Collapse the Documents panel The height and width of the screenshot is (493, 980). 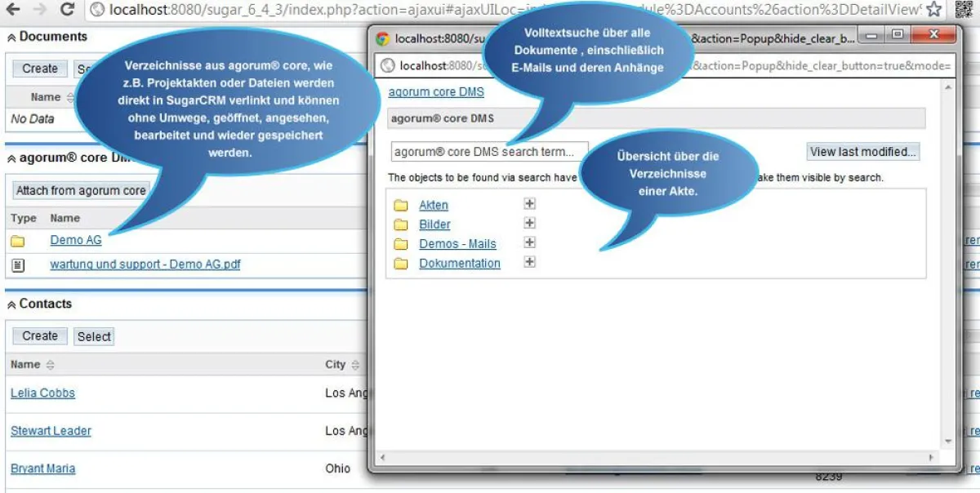pyautogui.click(x=11, y=38)
